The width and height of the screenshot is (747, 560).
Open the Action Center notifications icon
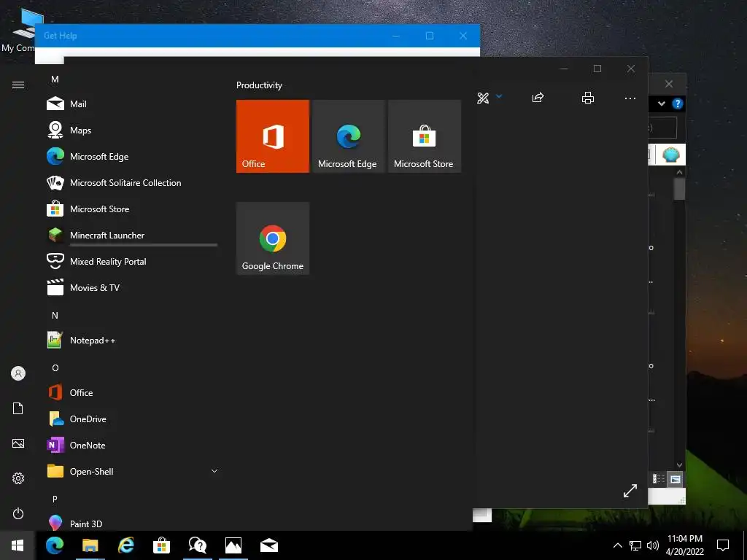723,545
